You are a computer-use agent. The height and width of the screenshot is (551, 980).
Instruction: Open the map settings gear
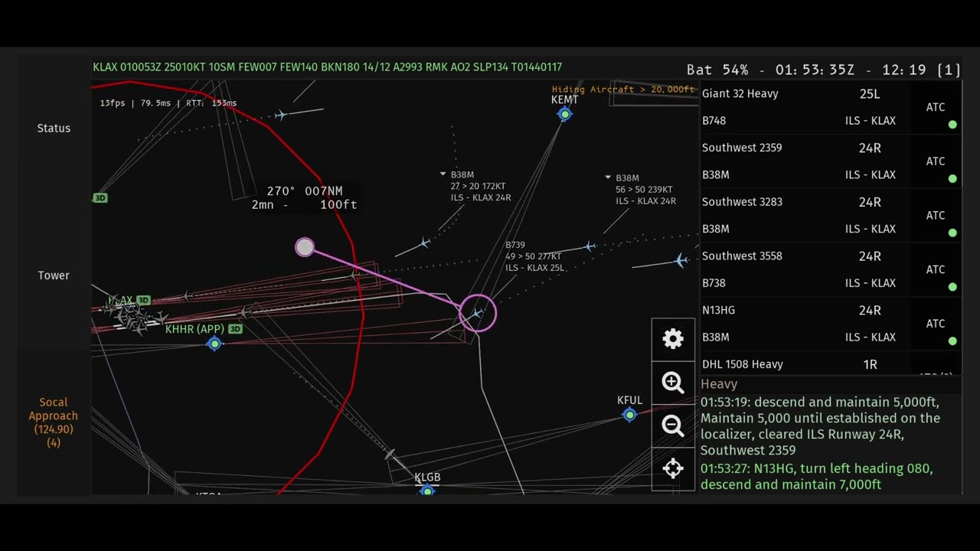(673, 339)
